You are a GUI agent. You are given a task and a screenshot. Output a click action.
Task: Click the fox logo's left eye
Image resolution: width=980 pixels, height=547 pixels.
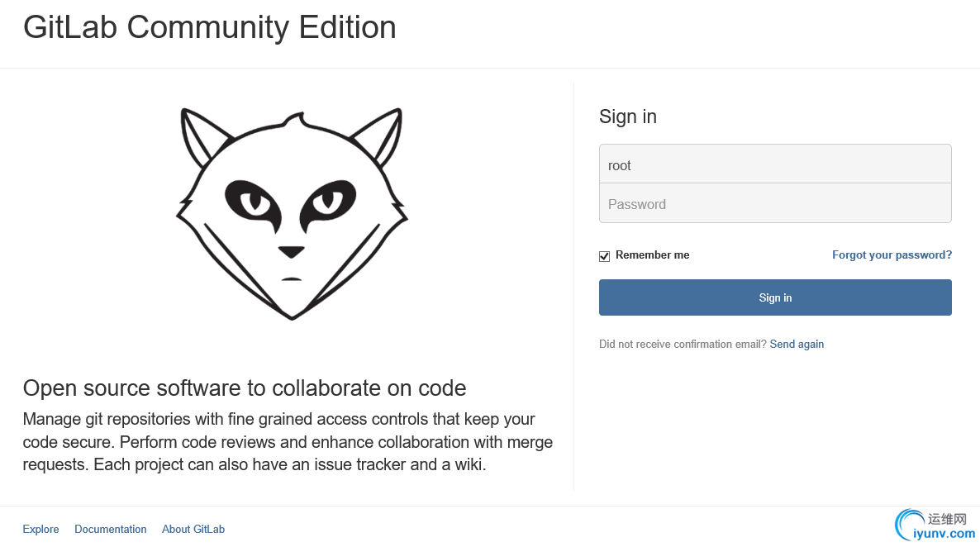(x=252, y=200)
